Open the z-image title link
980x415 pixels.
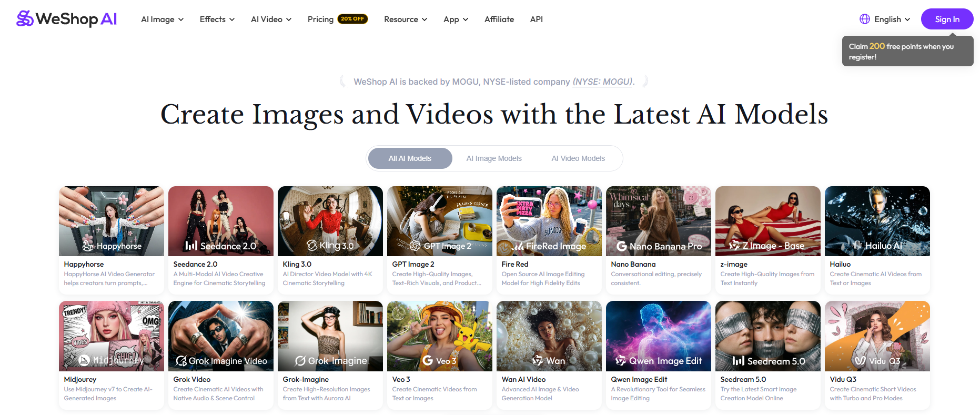[734, 264]
